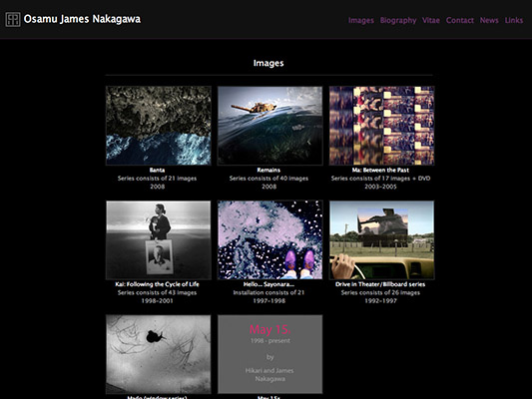Click 'Series consists of 21 images' text
Viewport: 532px width, 399px height.
pos(157,179)
